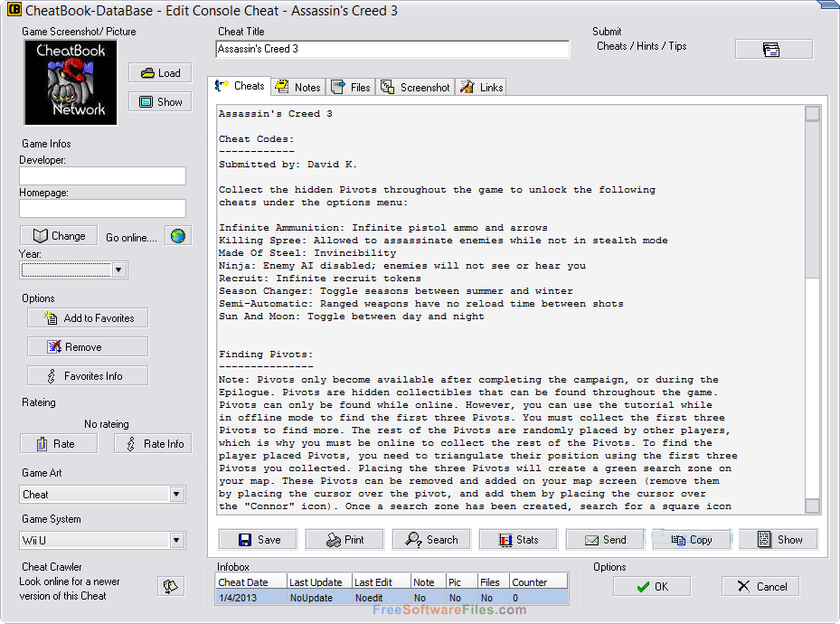Click the Change button in Game Infos
The width and height of the screenshot is (840, 624).
(59, 236)
